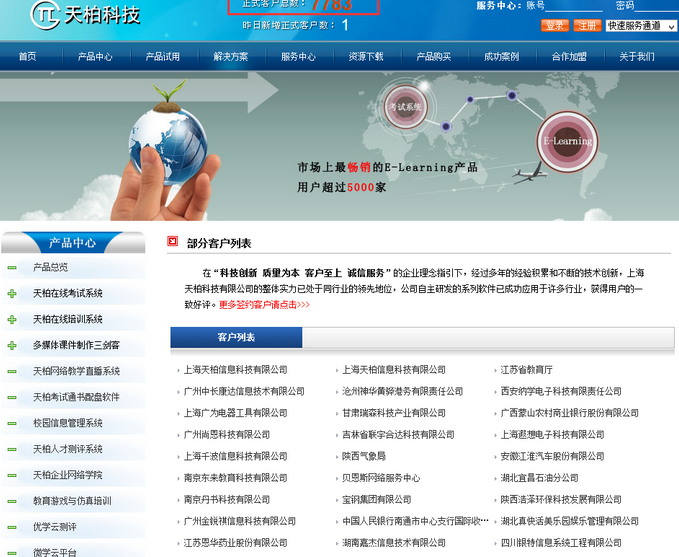The height and width of the screenshot is (557, 679).
Task: Expand 天柏在线培训系统 with its green plus icon
Action: (12, 320)
